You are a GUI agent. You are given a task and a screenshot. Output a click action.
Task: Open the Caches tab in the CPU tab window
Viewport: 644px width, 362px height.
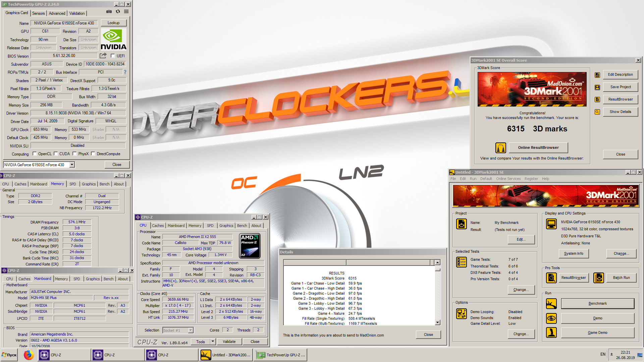coord(158,226)
